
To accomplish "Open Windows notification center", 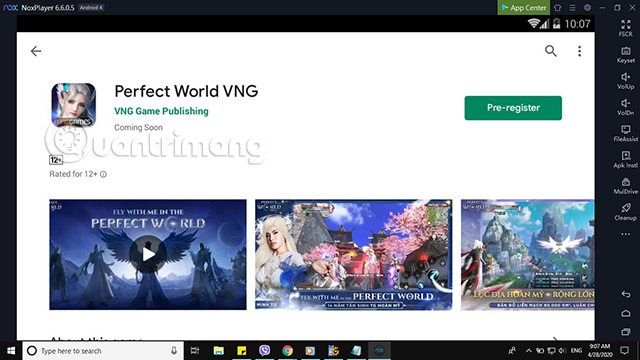I will pos(624,351).
